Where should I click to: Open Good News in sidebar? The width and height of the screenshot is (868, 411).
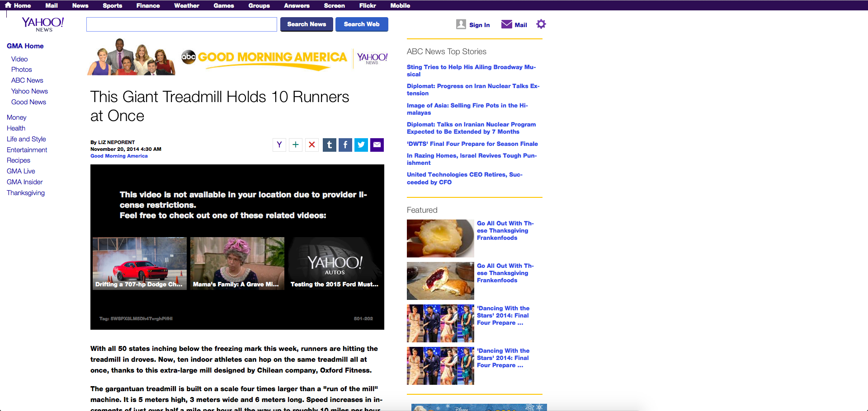28,102
